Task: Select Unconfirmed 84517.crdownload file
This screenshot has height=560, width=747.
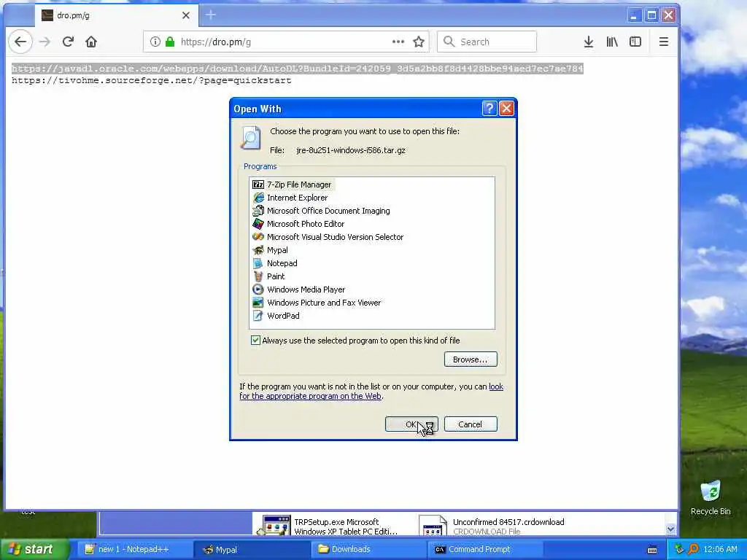Action: pos(493,525)
